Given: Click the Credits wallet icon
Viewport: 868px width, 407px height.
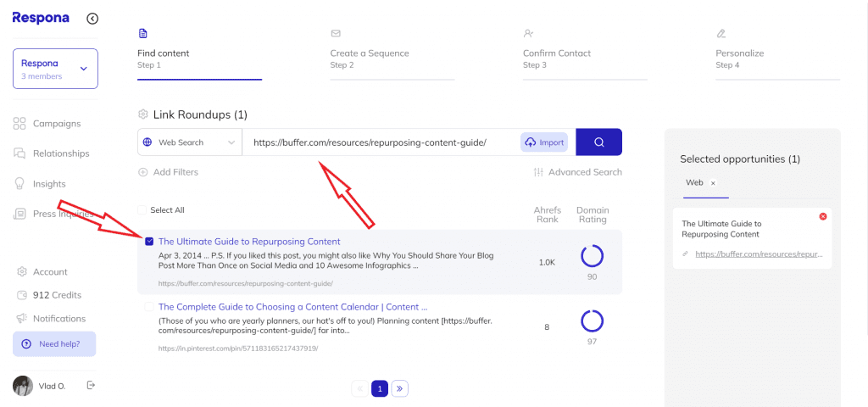Looking at the screenshot, I should (21, 295).
